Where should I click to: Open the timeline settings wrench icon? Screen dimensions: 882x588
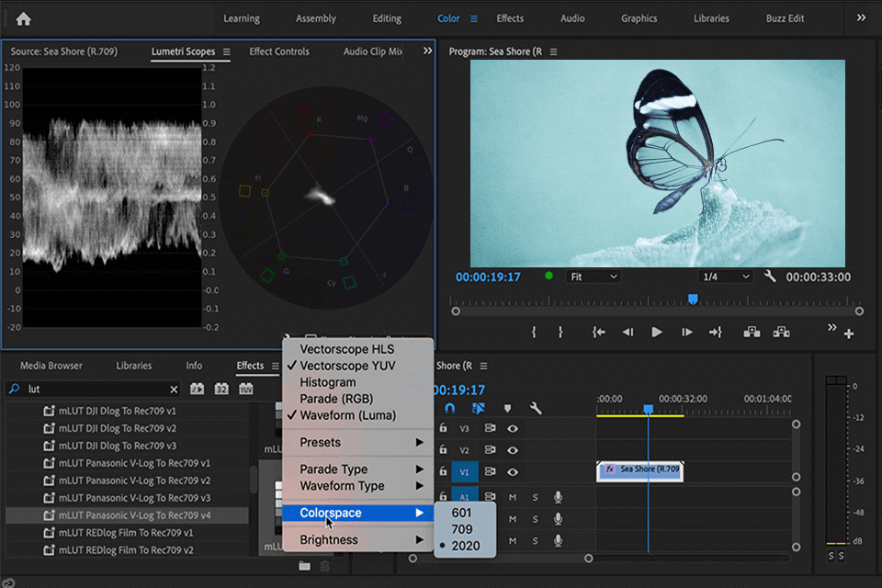[537, 408]
